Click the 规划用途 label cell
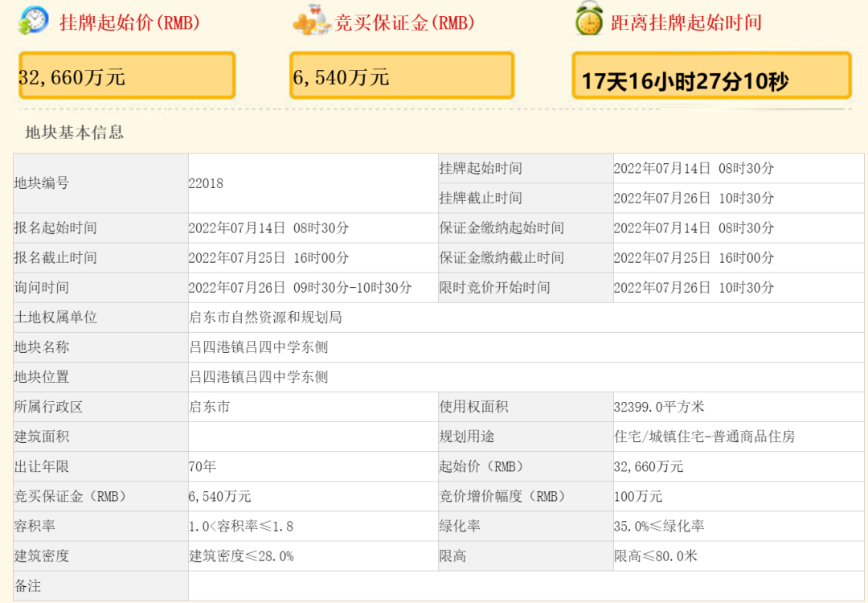 (526, 437)
